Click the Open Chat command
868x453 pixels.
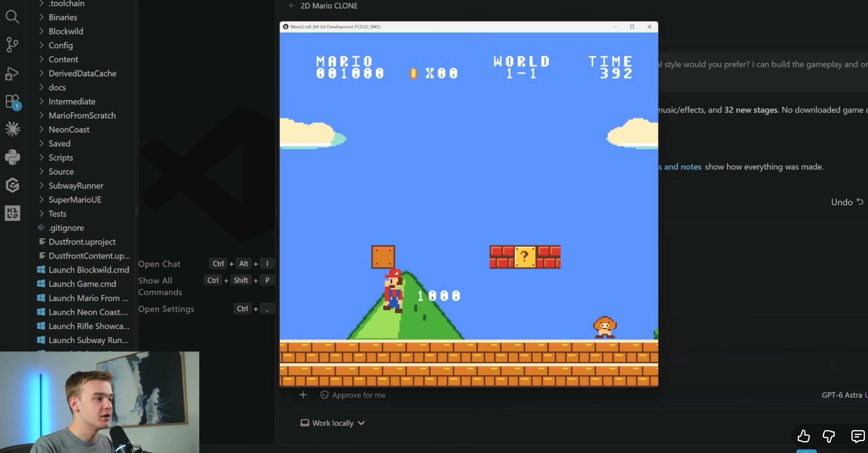click(159, 264)
